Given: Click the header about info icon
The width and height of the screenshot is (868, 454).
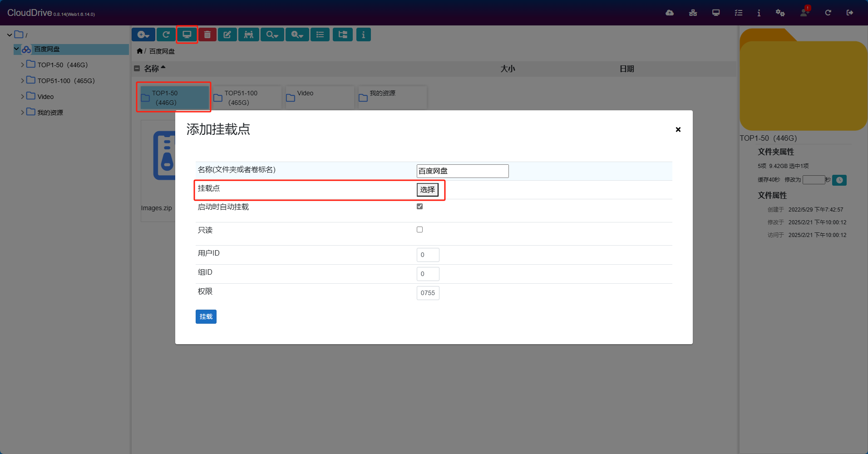Looking at the screenshot, I should pyautogui.click(x=759, y=13).
